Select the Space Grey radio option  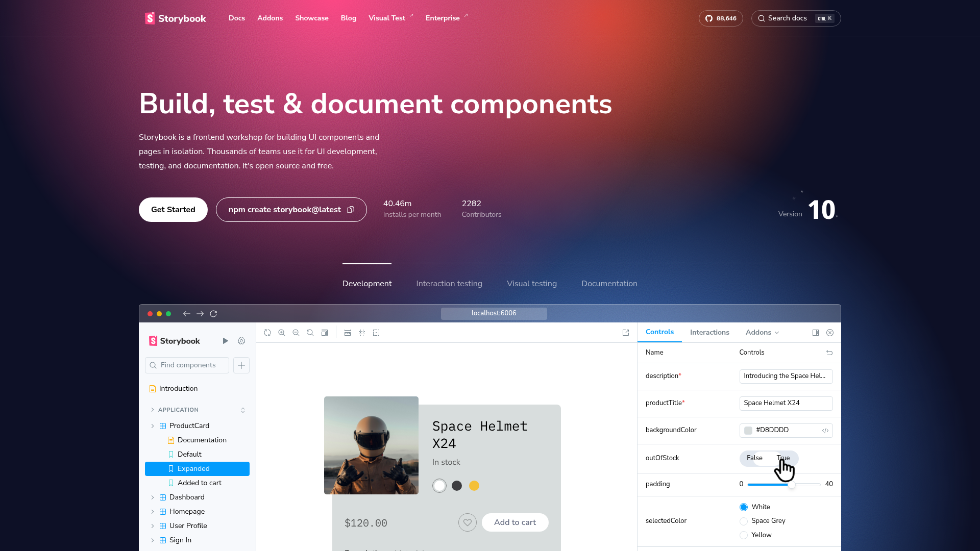tap(744, 521)
